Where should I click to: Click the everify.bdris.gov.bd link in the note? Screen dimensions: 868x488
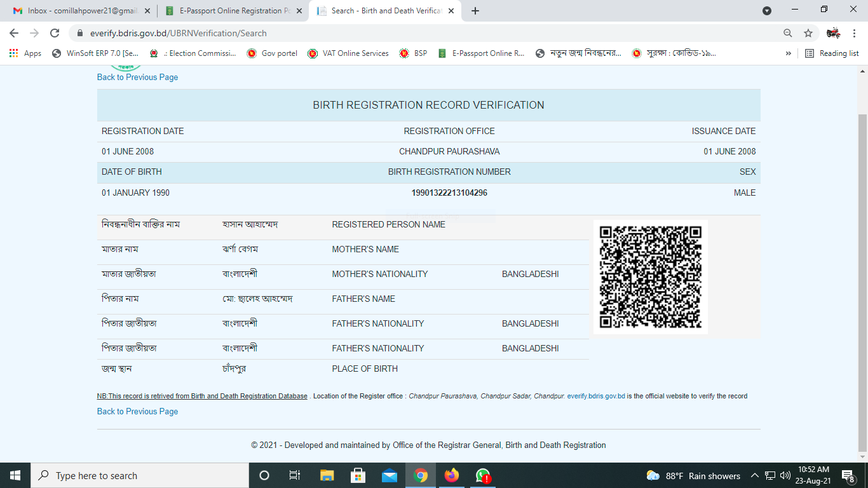596,396
